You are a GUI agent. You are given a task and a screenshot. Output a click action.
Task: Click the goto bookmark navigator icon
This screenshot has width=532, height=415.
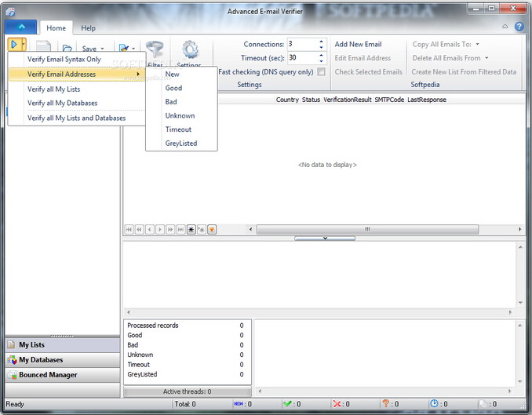[x=202, y=230]
